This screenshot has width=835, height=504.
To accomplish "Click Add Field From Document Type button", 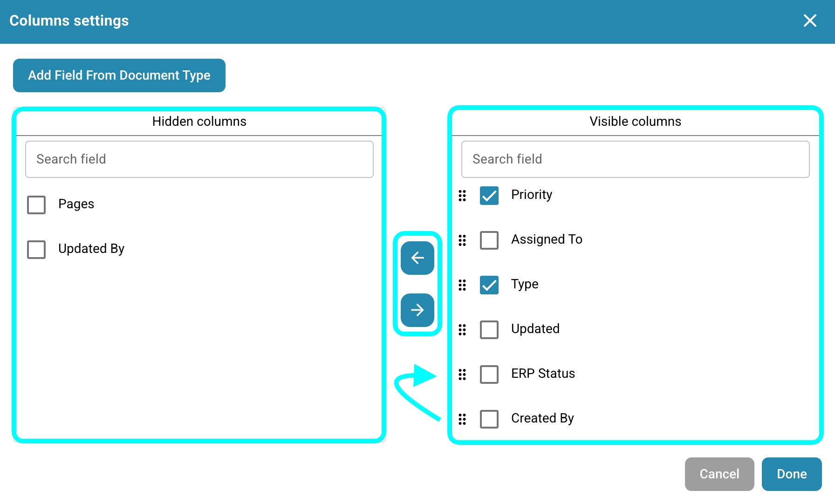I will click(119, 75).
